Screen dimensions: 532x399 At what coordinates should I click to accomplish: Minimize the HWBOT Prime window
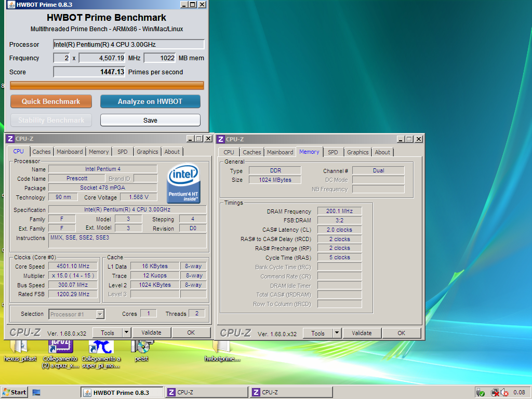[184, 4]
